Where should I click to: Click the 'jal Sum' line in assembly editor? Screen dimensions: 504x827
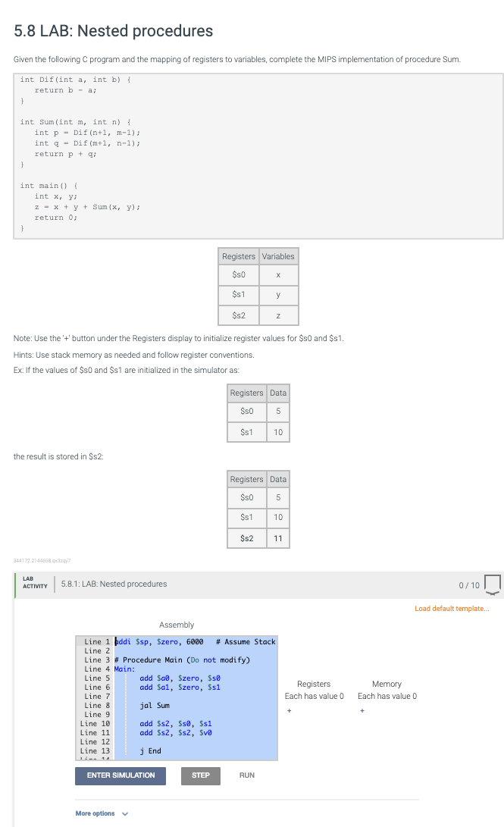tap(155, 705)
